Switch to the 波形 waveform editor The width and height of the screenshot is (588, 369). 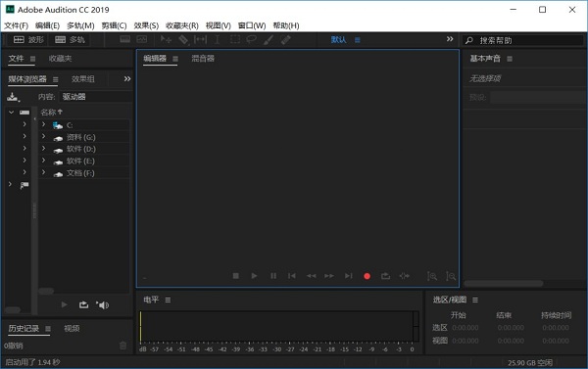(x=28, y=40)
